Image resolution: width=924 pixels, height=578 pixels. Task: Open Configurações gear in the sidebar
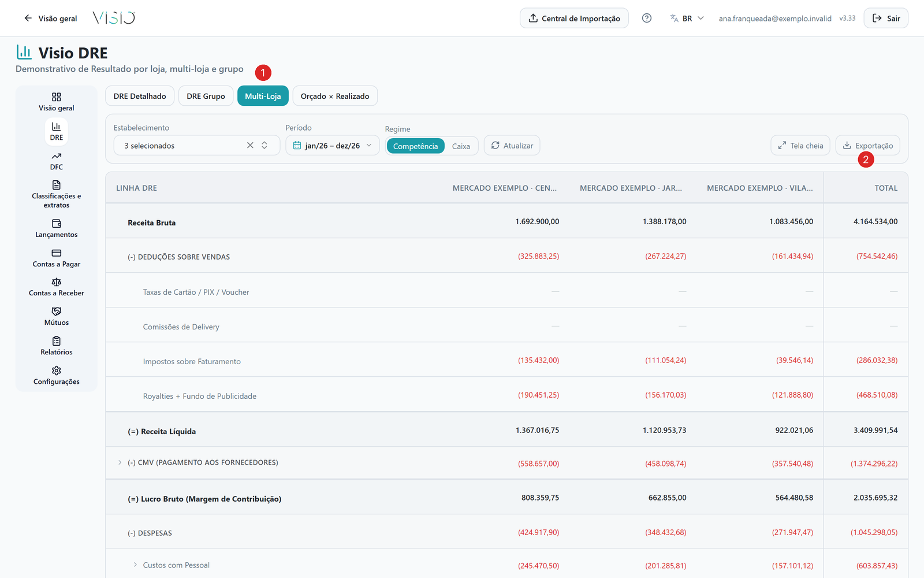[x=56, y=376]
